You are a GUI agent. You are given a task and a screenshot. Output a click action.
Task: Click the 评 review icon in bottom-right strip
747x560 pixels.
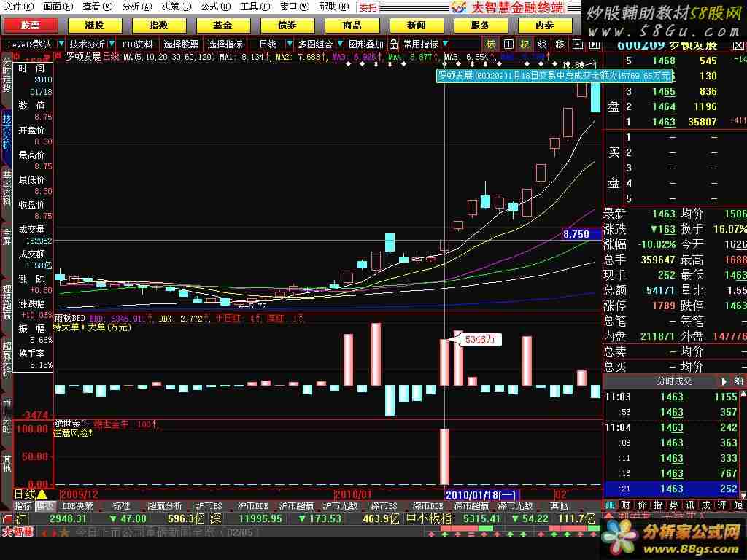click(x=721, y=505)
